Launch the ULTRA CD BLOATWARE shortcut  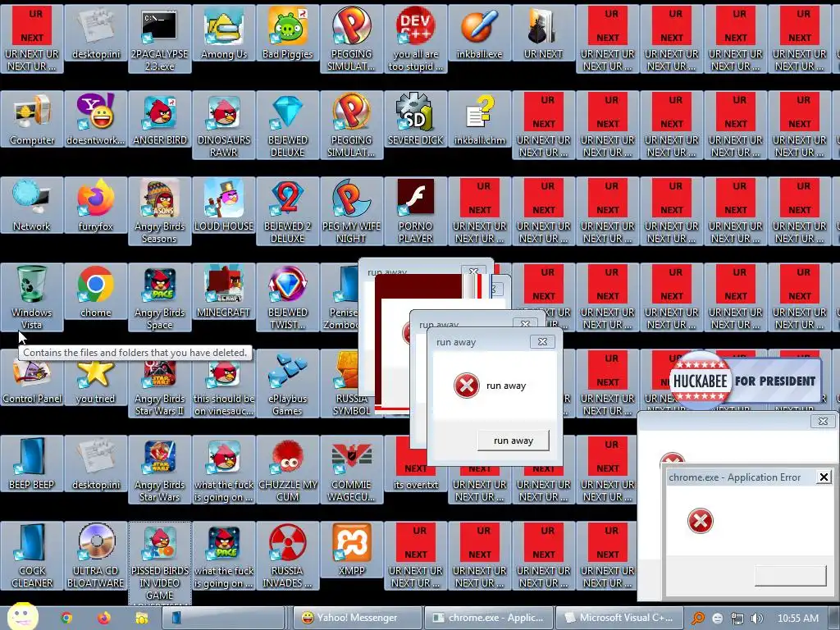click(96, 556)
